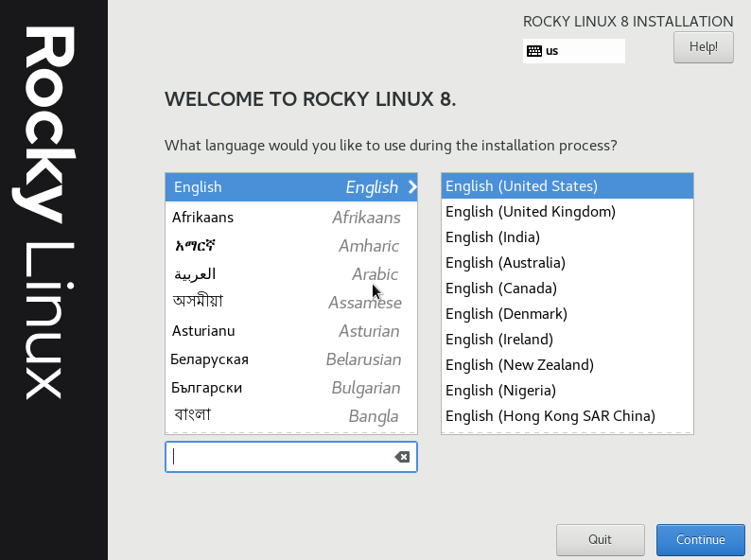
Task: Select Беларуская (Belarusian) language
Action: point(291,359)
